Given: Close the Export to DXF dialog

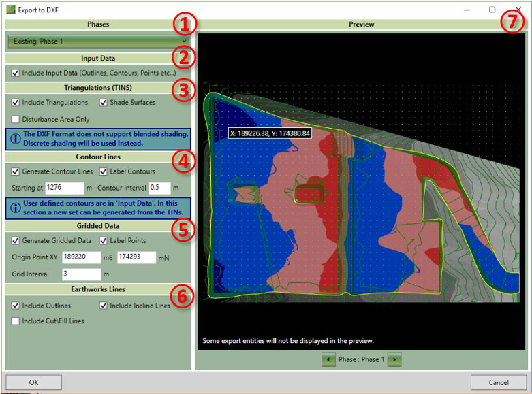Looking at the screenshot, I should [x=518, y=10].
